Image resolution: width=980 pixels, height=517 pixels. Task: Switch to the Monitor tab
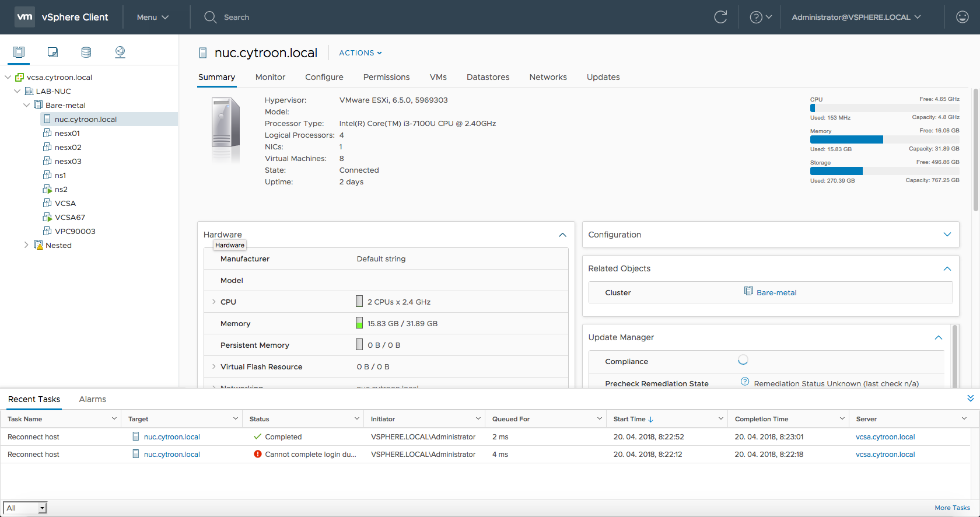coord(270,77)
